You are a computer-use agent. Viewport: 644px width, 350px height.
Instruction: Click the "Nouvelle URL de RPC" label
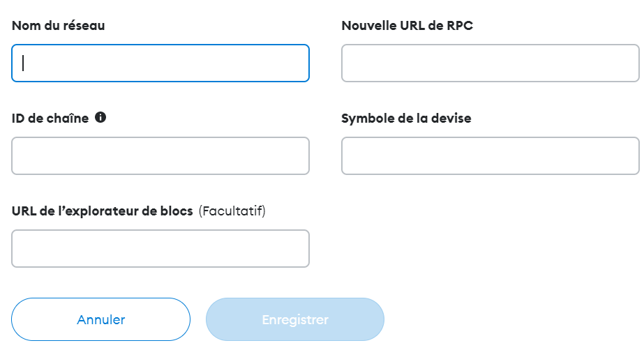[x=407, y=26]
